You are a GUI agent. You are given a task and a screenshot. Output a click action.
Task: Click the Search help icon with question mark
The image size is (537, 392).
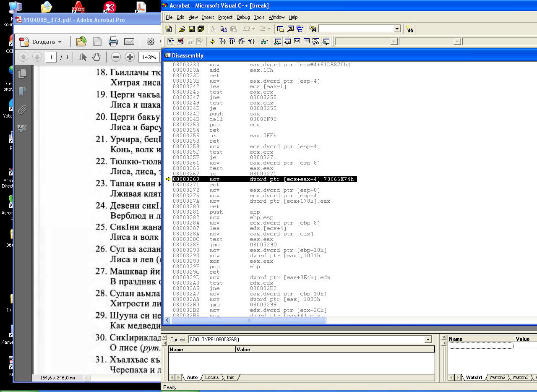(x=410, y=29)
